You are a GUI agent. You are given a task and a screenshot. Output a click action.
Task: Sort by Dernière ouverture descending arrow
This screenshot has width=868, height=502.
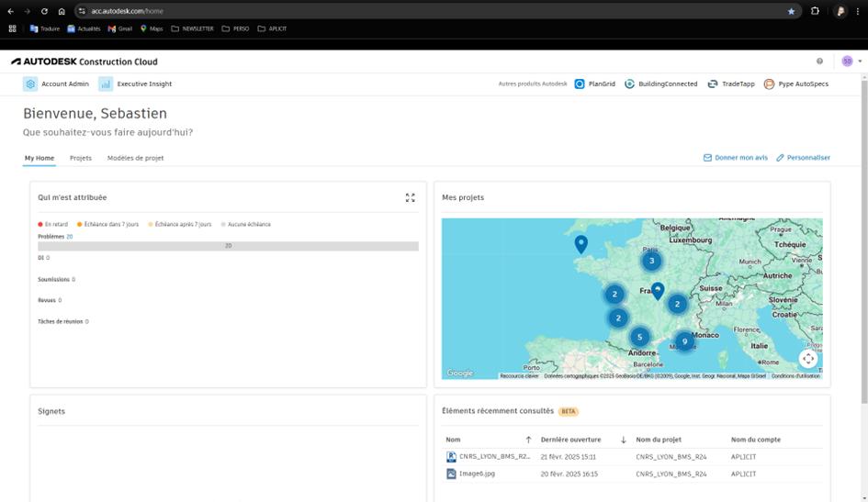click(623, 440)
